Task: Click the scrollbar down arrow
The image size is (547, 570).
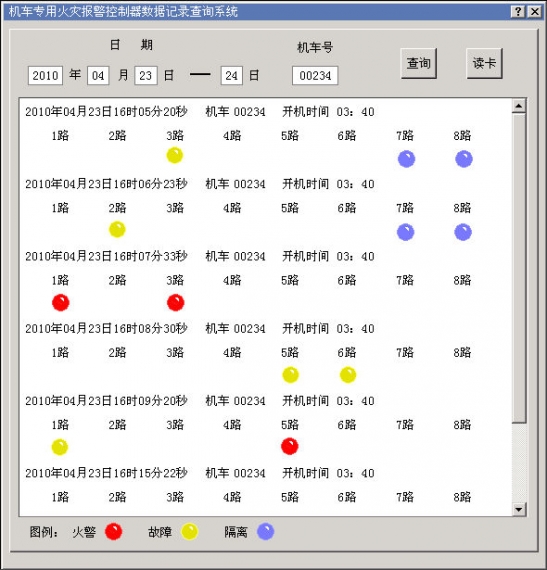Action: coord(519,509)
